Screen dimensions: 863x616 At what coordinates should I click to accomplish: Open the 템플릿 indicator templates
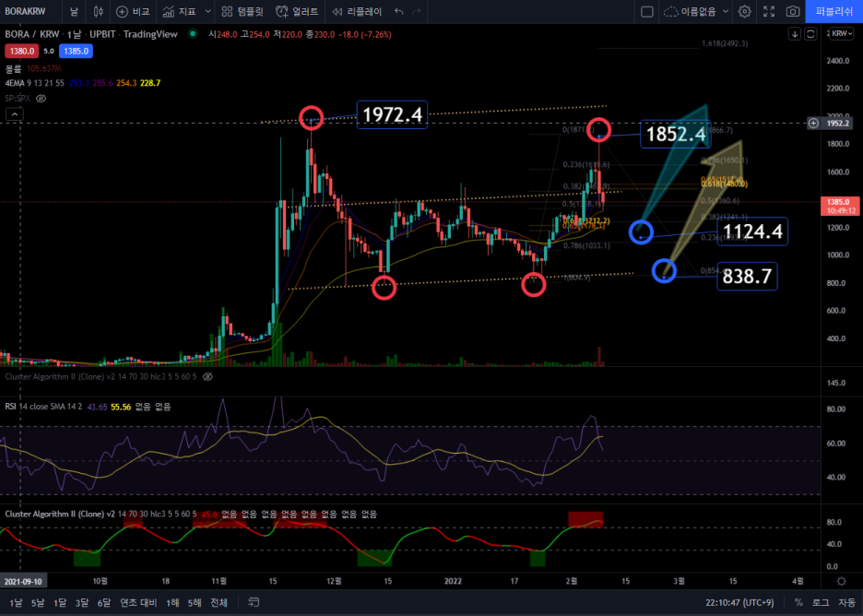[x=242, y=11]
